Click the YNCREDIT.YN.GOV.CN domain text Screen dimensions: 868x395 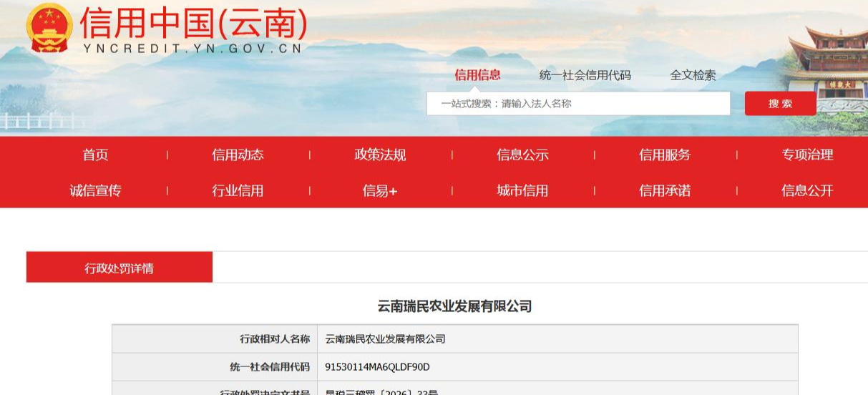(x=192, y=49)
